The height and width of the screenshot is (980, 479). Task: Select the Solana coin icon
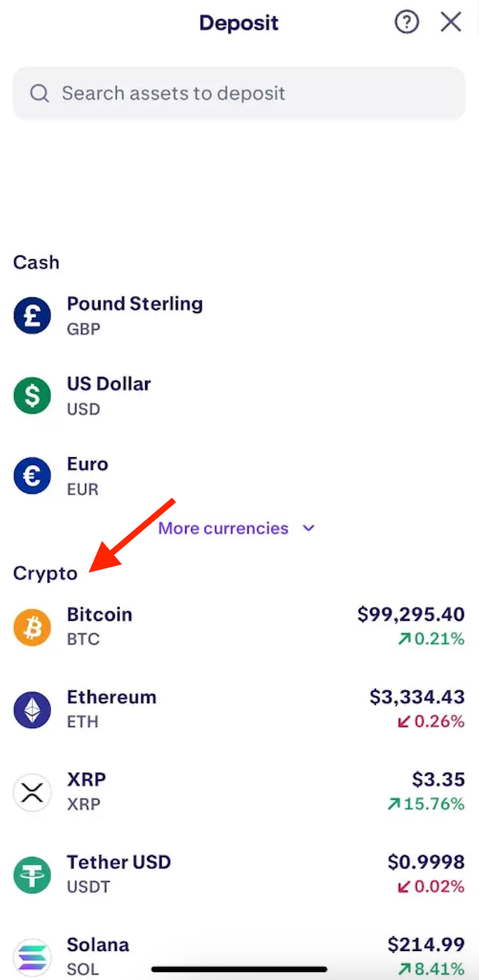pyautogui.click(x=32, y=957)
